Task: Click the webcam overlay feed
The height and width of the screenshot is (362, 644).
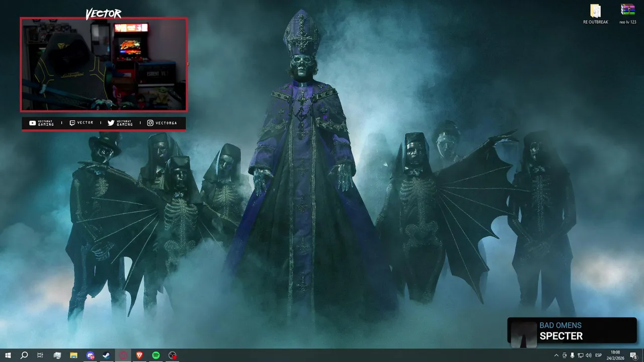Action: pyautogui.click(x=104, y=64)
